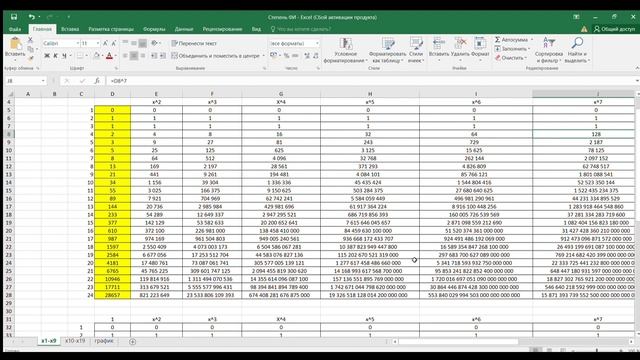Switch to the Данные tab
This screenshot has width=640, height=360.
(184, 29)
